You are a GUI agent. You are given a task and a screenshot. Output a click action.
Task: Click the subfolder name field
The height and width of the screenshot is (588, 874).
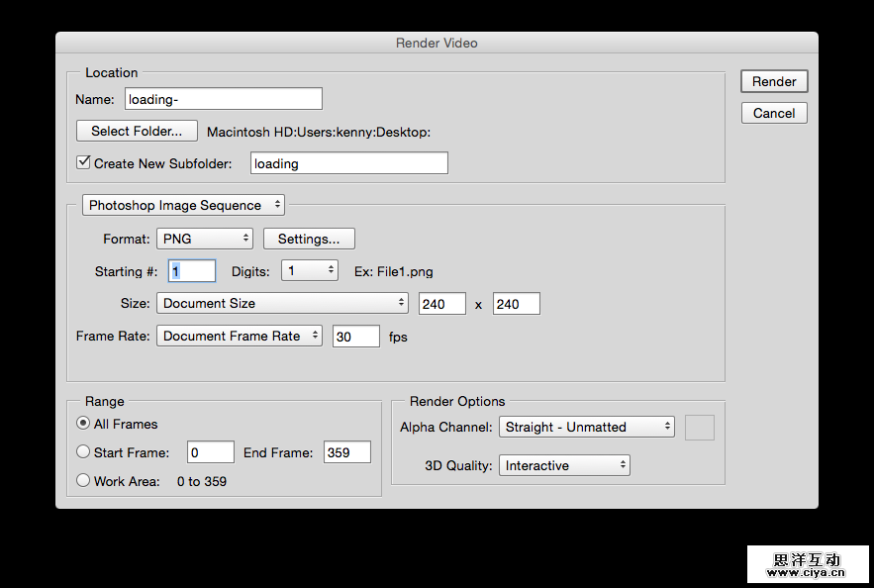click(x=348, y=163)
